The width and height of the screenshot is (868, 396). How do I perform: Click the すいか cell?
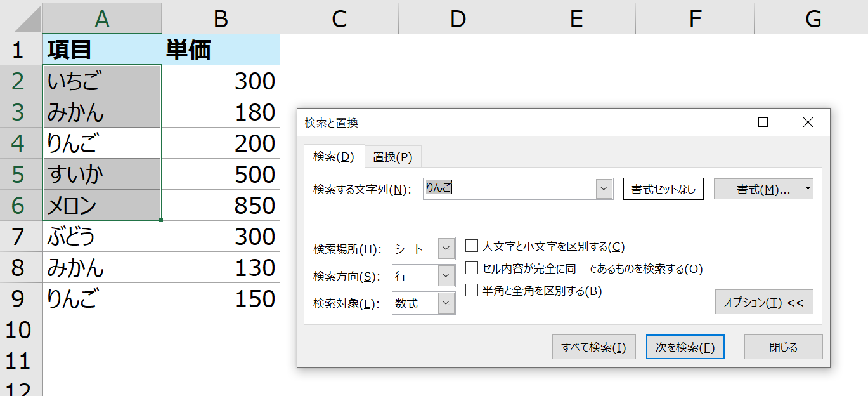pos(102,174)
